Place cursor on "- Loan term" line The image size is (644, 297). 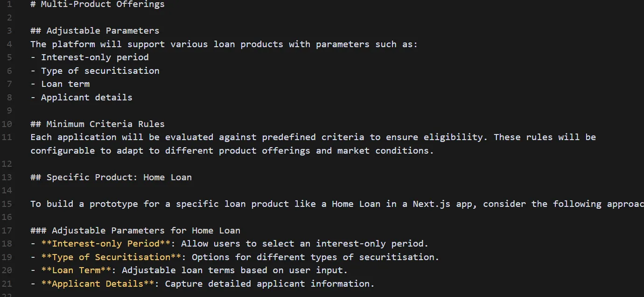[x=60, y=84]
